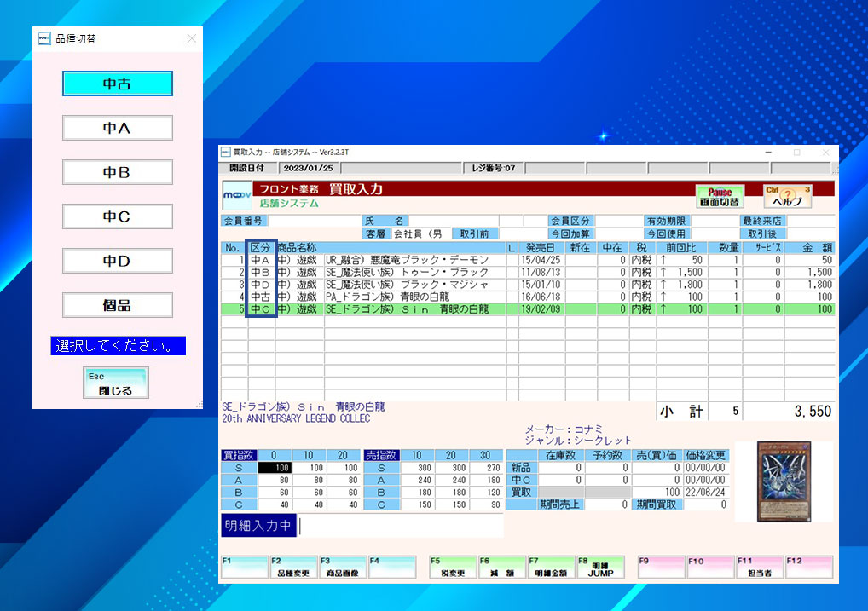Click the F11 担当者 button

tap(760, 568)
